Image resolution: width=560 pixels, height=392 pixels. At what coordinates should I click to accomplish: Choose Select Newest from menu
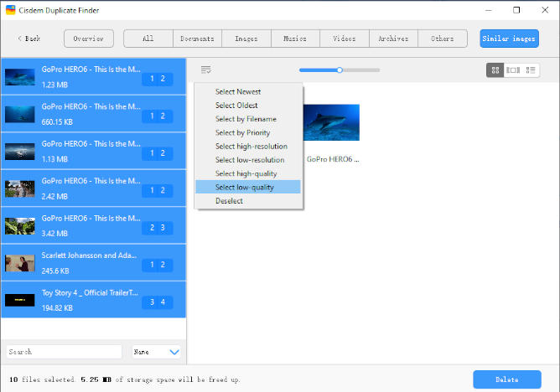(248, 91)
